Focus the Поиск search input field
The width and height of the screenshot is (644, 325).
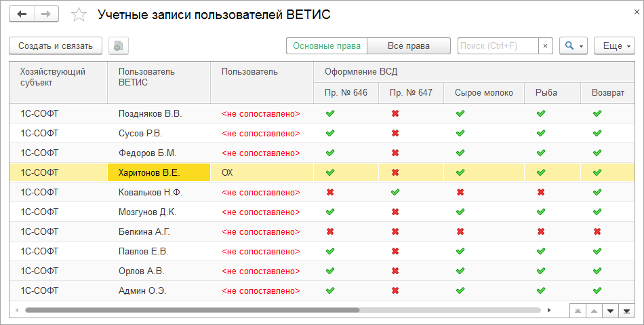[x=498, y=46]
